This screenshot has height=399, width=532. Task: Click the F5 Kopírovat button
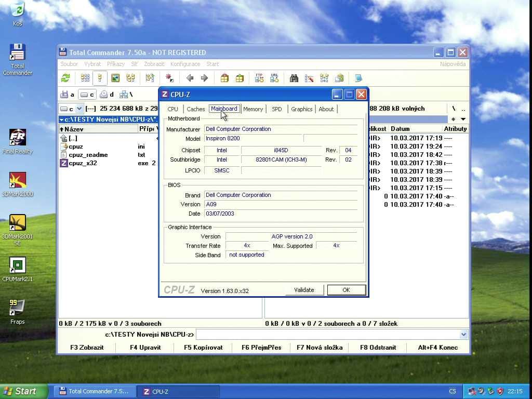[203, 348]
